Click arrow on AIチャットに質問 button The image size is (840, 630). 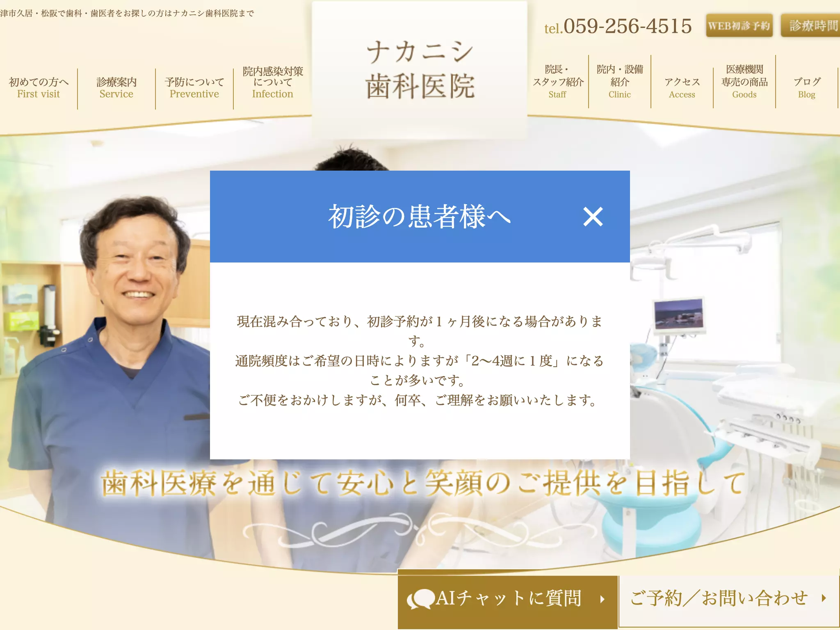602,599
